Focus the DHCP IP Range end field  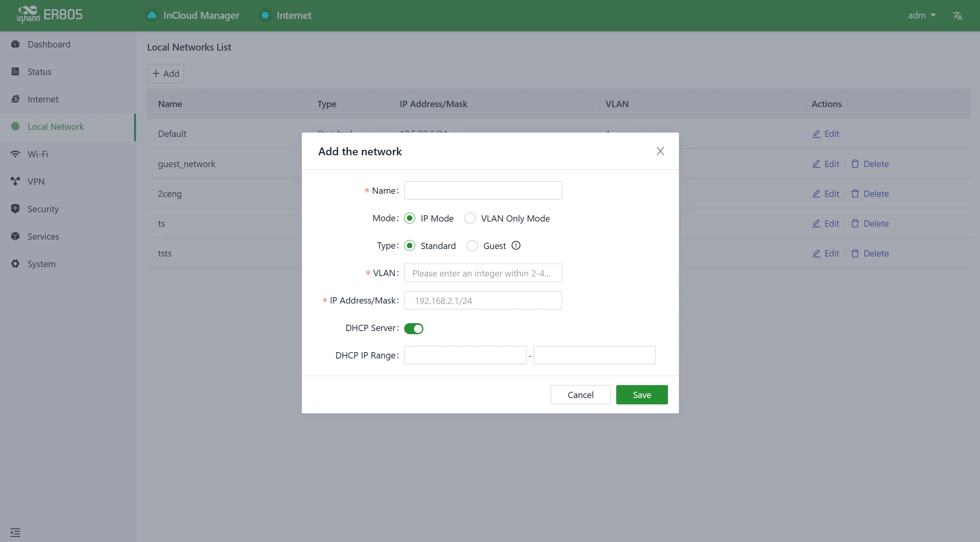pos(594,355)
